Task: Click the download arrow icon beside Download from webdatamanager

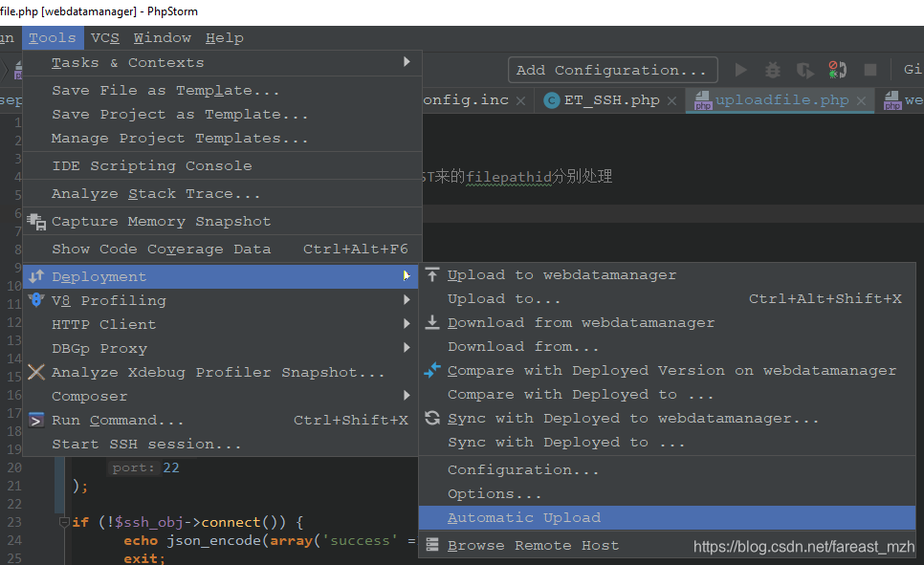Action: [431, 322]
